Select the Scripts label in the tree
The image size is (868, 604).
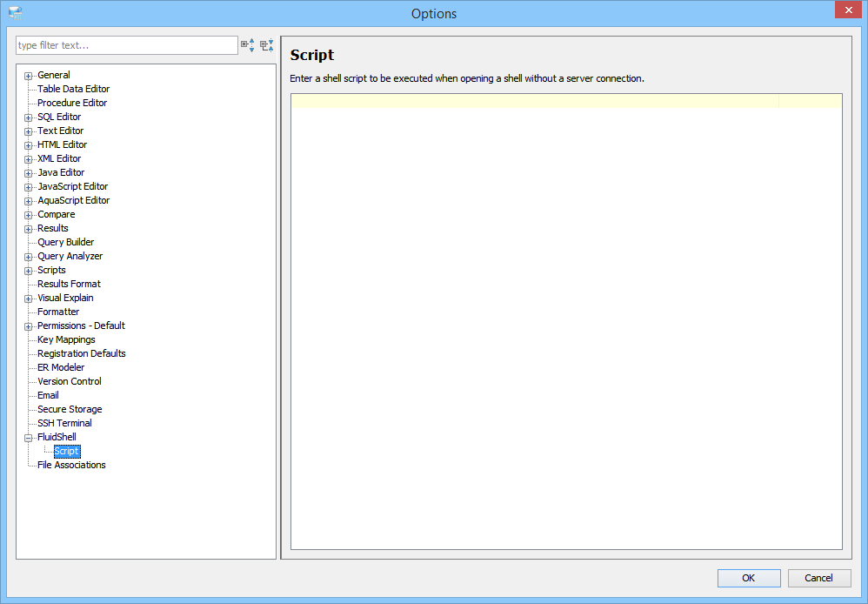pyautogui.click(x=51, y=270)
